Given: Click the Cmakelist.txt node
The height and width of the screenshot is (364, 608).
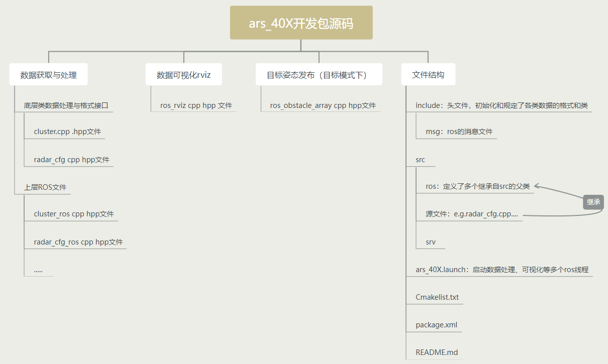Looking at the screenshot, I should (435, 297).
